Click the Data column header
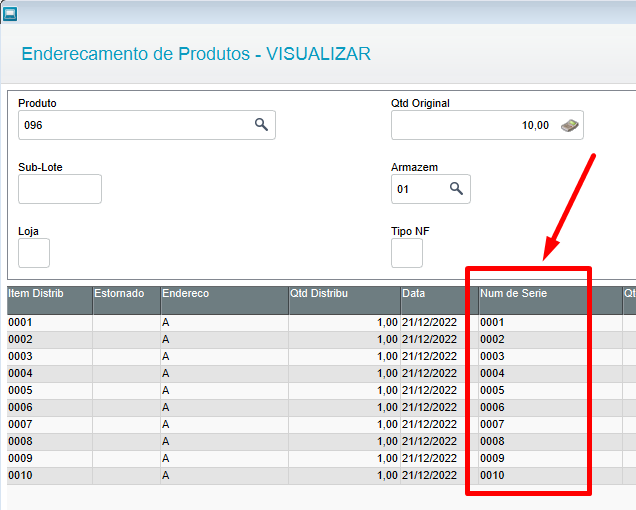 coord(440,300)
